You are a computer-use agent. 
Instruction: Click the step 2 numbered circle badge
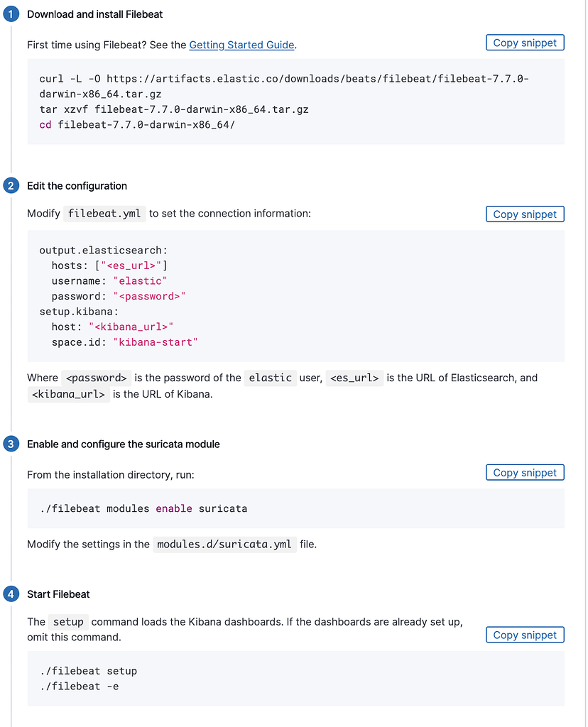coord(11,185)
